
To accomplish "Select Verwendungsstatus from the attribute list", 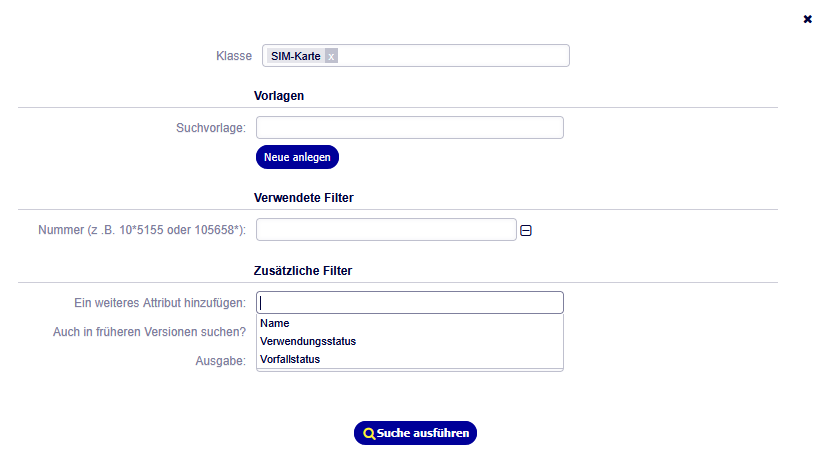I will pyautogui.click(x=308, y=341).
